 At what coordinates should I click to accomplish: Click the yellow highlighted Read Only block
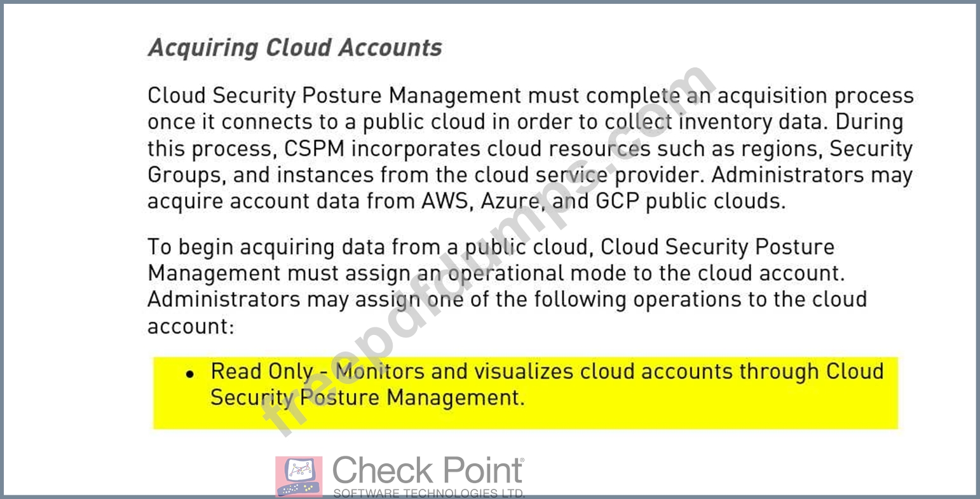point(526,393)
